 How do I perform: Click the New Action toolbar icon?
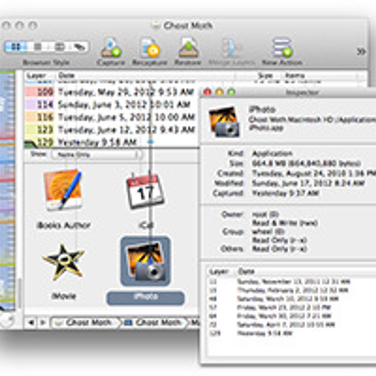pyautogui.click(x=282, y=48)
